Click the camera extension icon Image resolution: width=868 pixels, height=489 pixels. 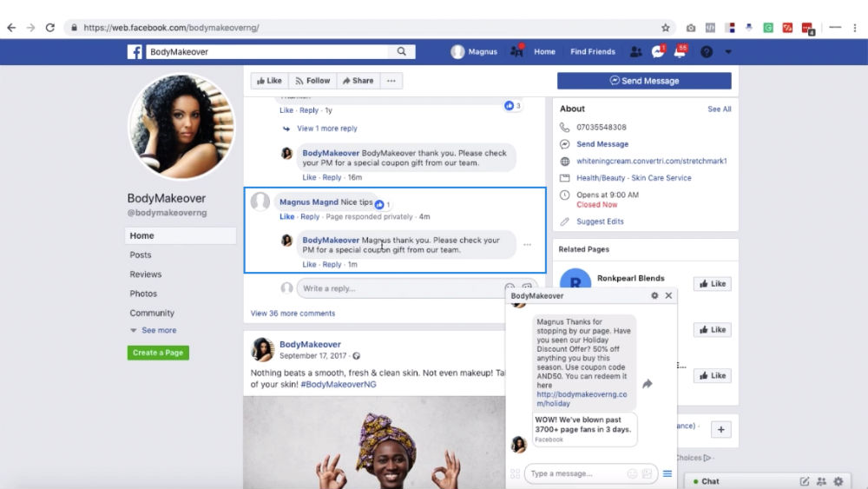click(x=691, y=28)
